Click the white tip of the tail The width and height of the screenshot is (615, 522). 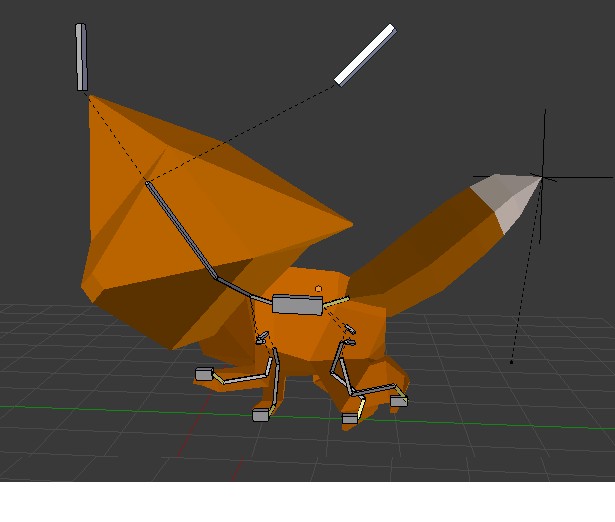508,195
